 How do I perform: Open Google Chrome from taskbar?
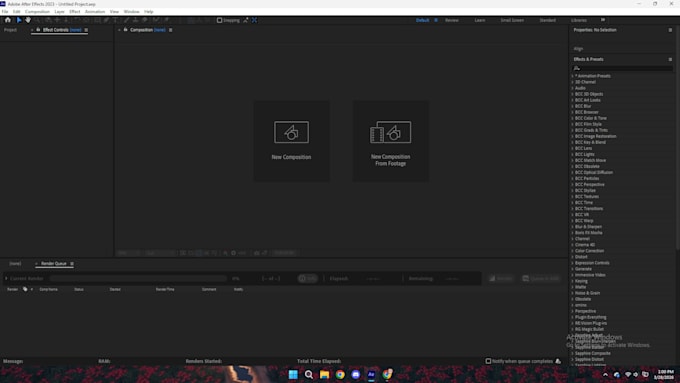pyautogui.click(x=340, y=374)
